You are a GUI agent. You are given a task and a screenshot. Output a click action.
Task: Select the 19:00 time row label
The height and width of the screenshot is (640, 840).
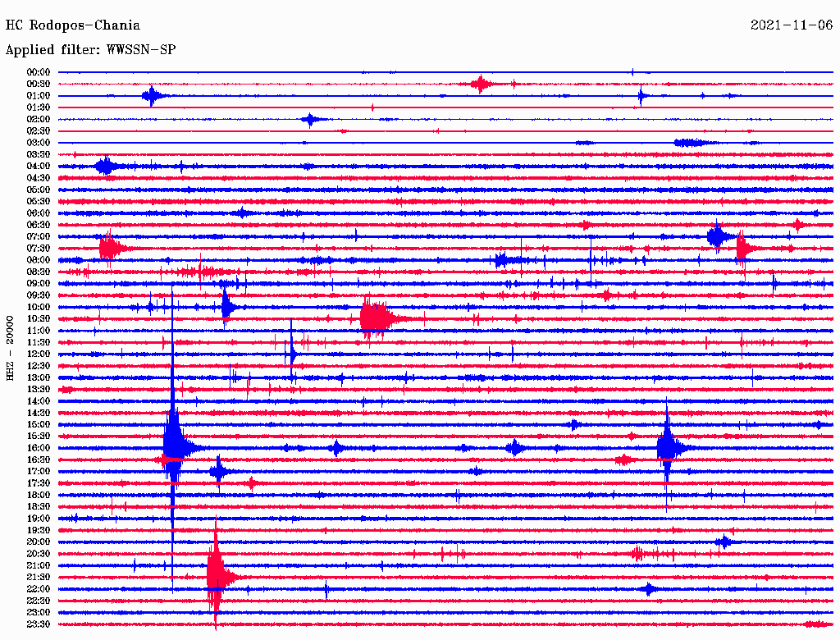[39, 519]
